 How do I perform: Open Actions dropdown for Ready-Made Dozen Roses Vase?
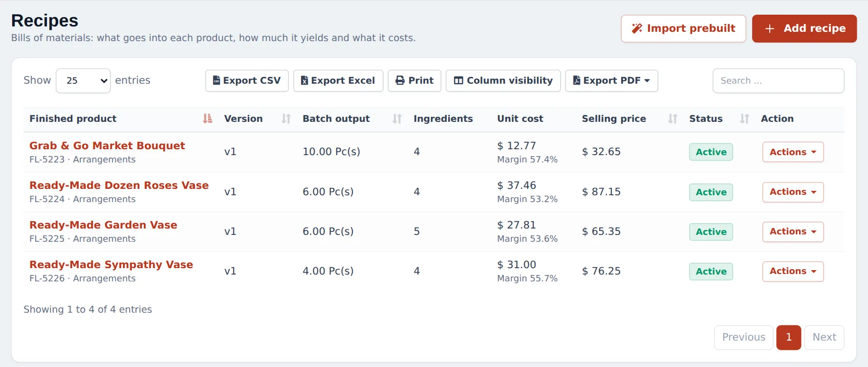click(793, 192)
